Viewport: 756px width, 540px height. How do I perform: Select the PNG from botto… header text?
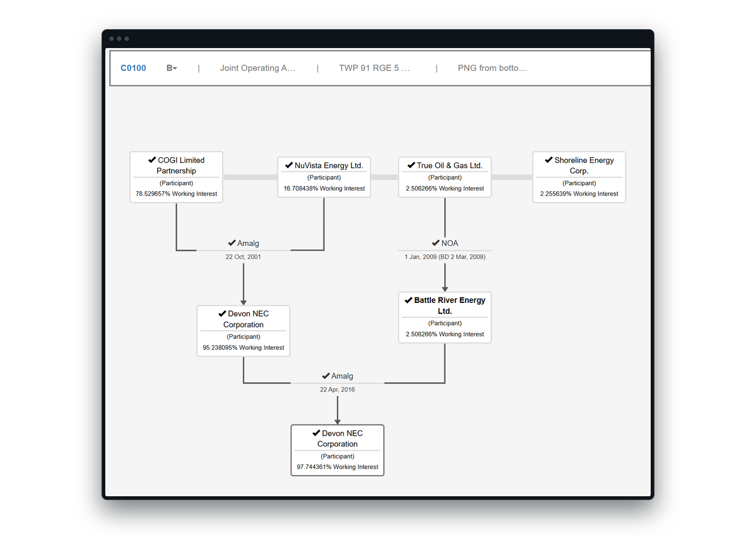[492, 68]
